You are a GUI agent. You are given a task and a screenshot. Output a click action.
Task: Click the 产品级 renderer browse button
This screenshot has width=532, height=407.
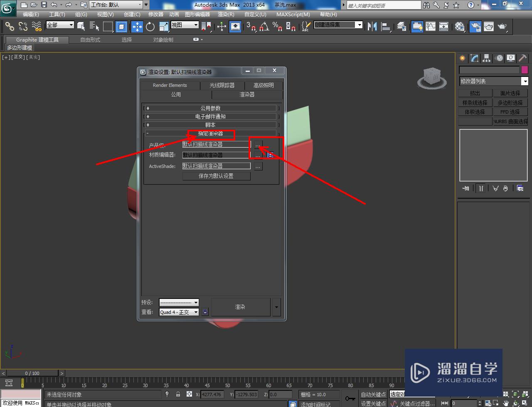click(258, 145)
